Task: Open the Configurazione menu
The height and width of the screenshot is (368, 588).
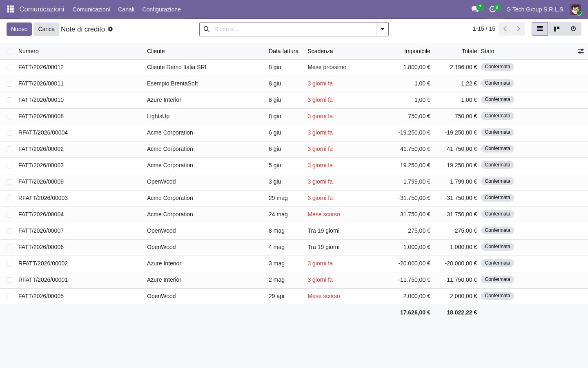Action: (x=161, y=9)
